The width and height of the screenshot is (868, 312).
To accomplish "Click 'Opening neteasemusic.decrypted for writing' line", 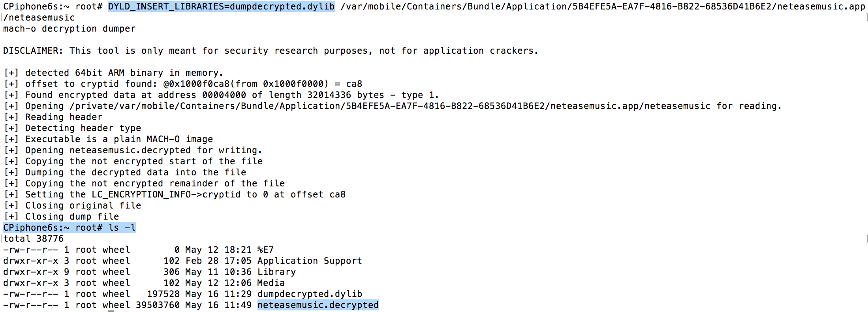I will (143, 150).
